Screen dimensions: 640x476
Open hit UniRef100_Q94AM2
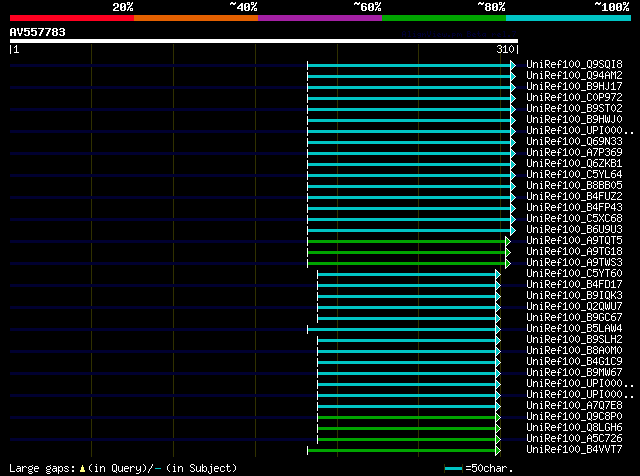tap(574, 76)
